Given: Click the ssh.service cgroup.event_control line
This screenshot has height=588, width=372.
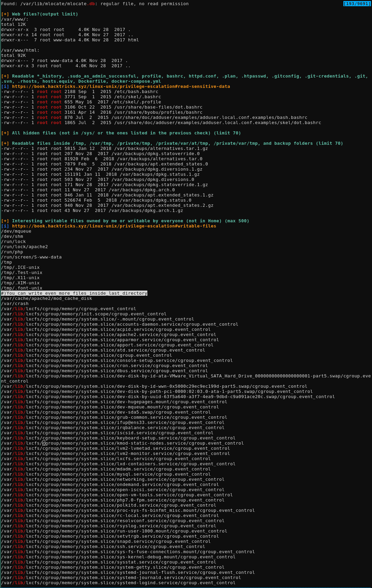Looking at the screenshot, I should 103,547.
